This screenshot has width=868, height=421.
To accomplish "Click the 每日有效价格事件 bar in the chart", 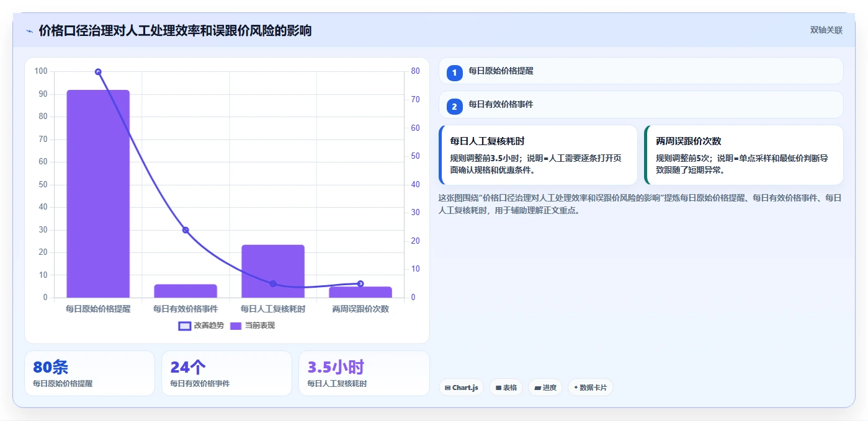I will coord(186,291).
